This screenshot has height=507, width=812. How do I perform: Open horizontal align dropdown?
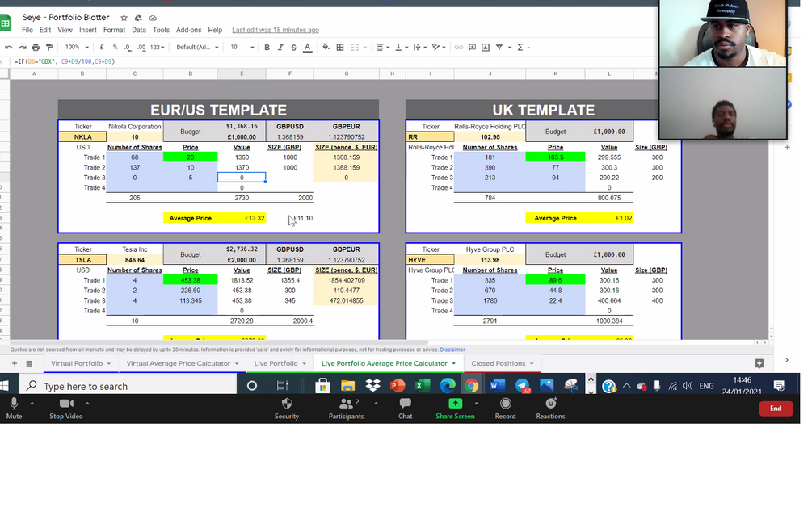tap(382, 47)
